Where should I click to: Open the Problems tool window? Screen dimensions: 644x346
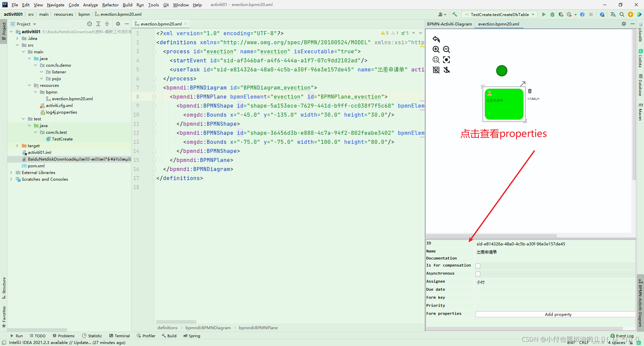click(64, 336)
